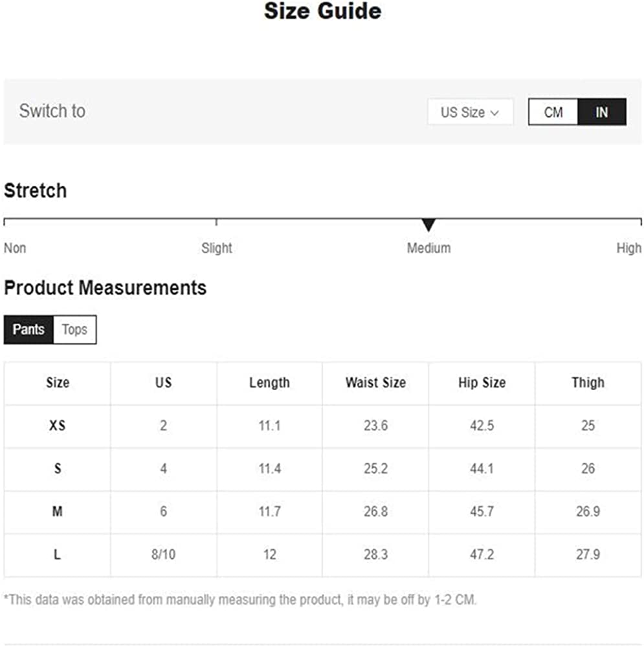
Task: Click the 8/10 US size cell
Action: tap(163, 554)
